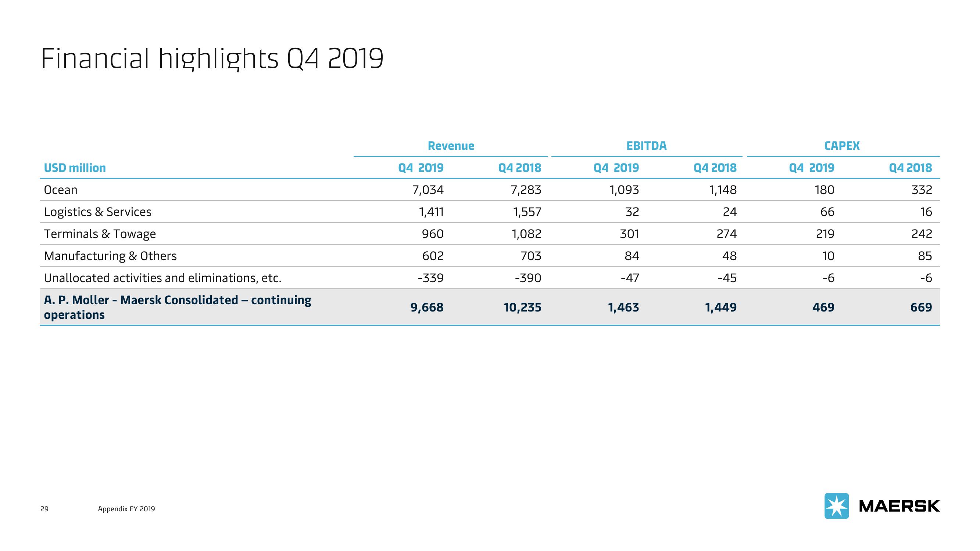Select Ocean revenue value 7,283
Screen dimensions: 980x551
526,190
